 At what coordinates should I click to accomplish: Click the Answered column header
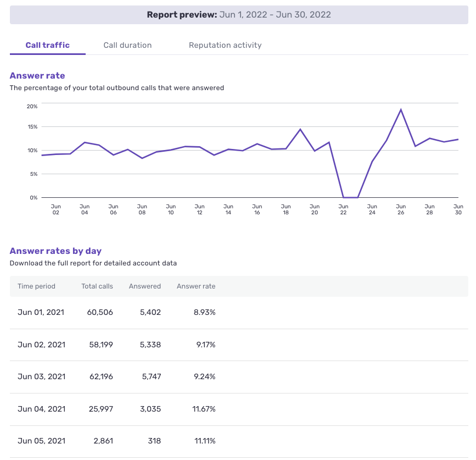[145, 286]
